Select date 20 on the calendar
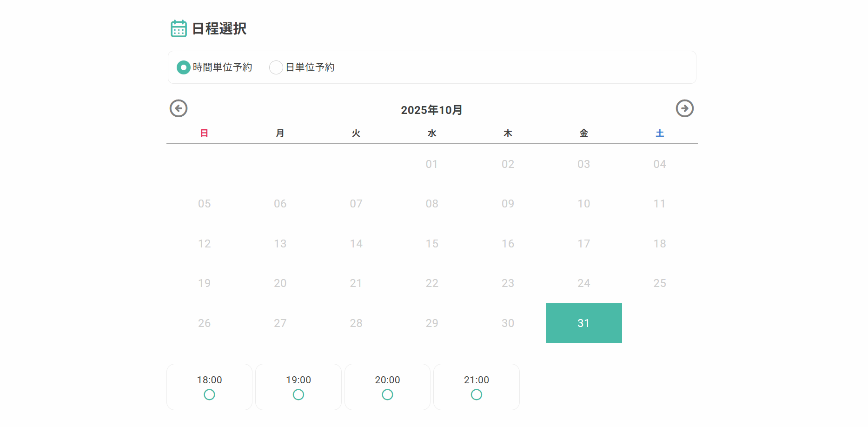The width and height of the screenshot is (868, 427). click(x=280, y=283)
